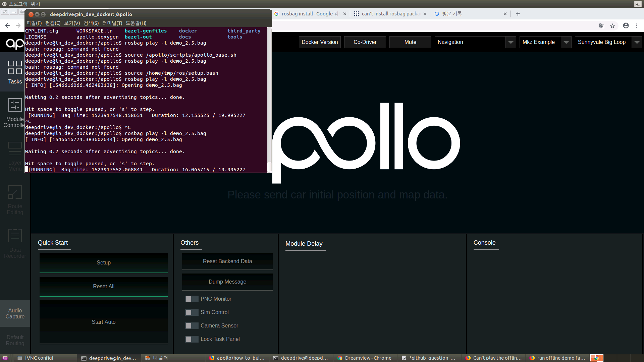Enable the Sim Control switch
This screenshot has width=644, height=362.
click(192, 312)
